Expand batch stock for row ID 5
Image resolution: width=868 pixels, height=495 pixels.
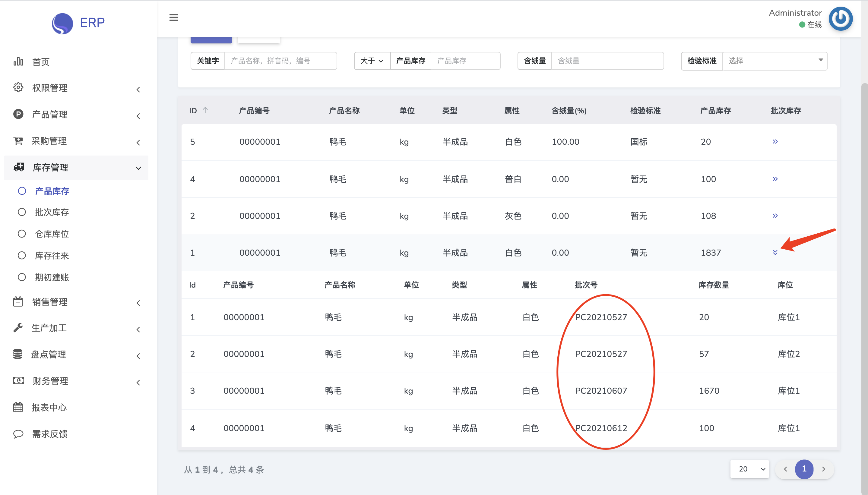point(775,141)
